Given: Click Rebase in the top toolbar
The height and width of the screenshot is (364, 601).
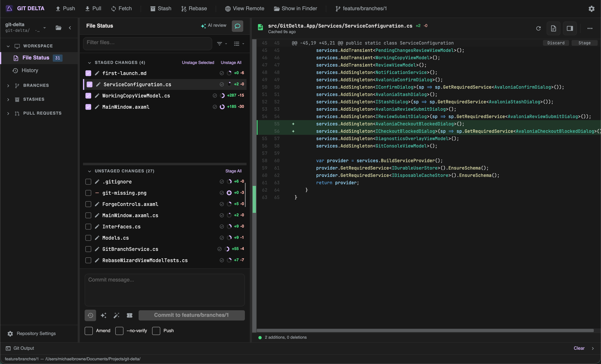Looking at the screenshot, I should (x=194, y=9).
